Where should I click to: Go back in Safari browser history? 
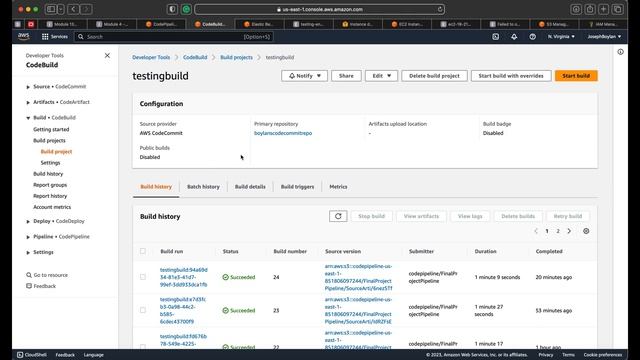coord(73,9)
